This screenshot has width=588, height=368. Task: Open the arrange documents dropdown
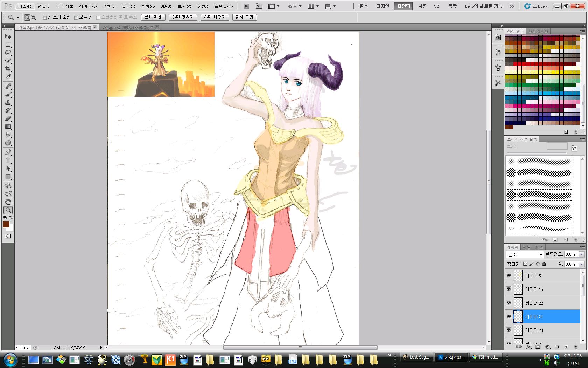[x=313, y=6]
